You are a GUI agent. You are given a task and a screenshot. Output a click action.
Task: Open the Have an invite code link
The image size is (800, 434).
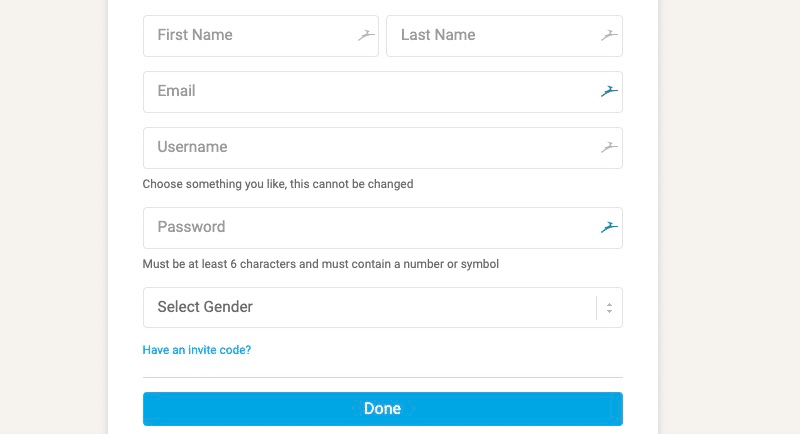click(x=196, y=350)
